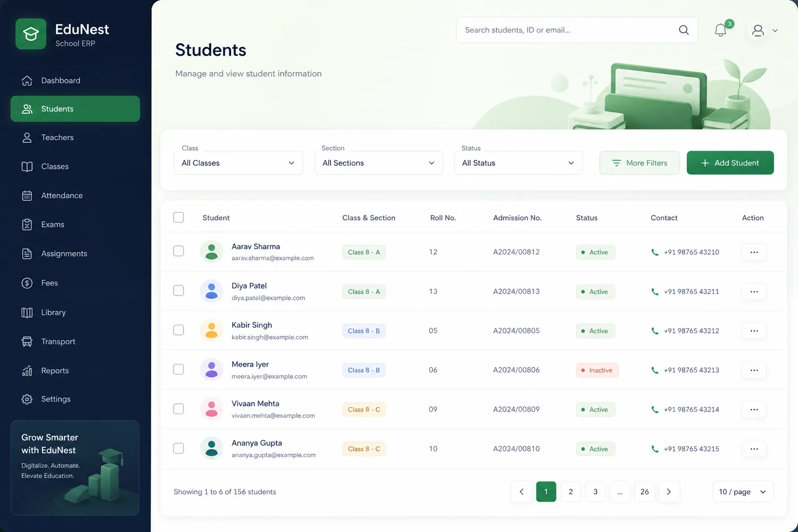Click the search magnifier icon

click(x=684, y=30)
